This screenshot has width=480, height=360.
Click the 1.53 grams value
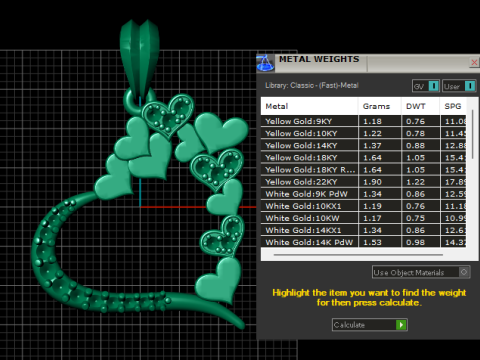(x=372, y=242)
